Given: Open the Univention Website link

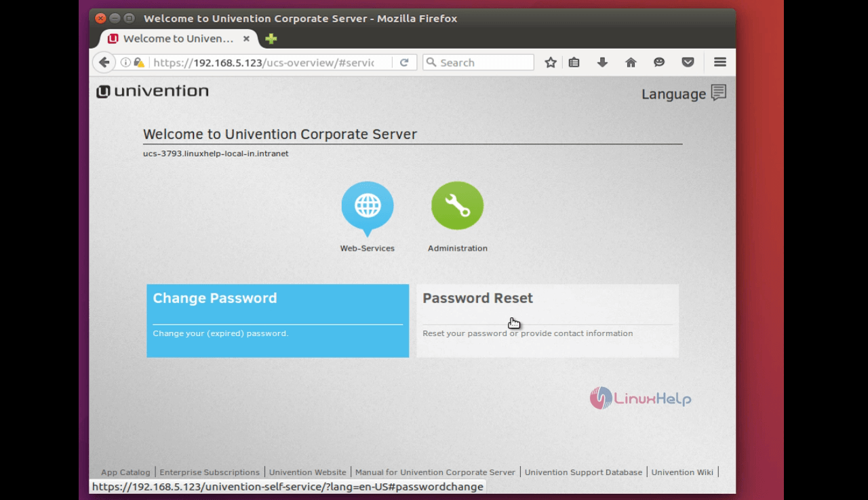Looking at the screenshot, I should pyautogui.click(x=307, y=472).
